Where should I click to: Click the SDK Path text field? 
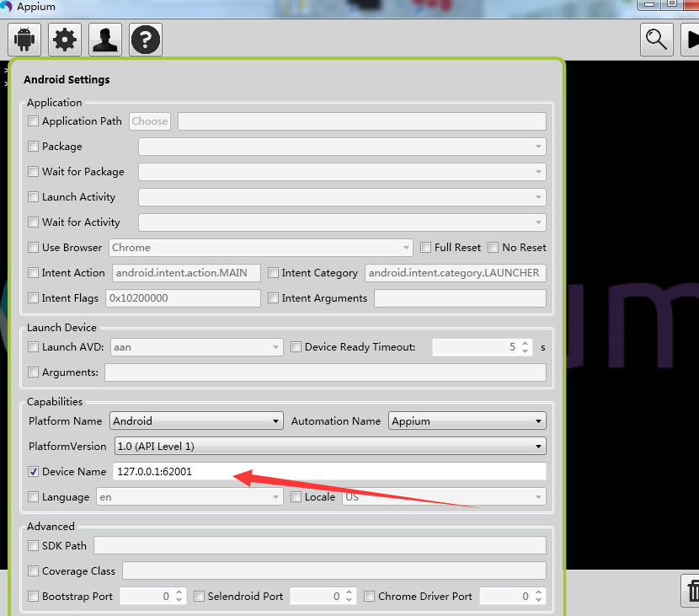pyautogui.click(x=320, y=545)
